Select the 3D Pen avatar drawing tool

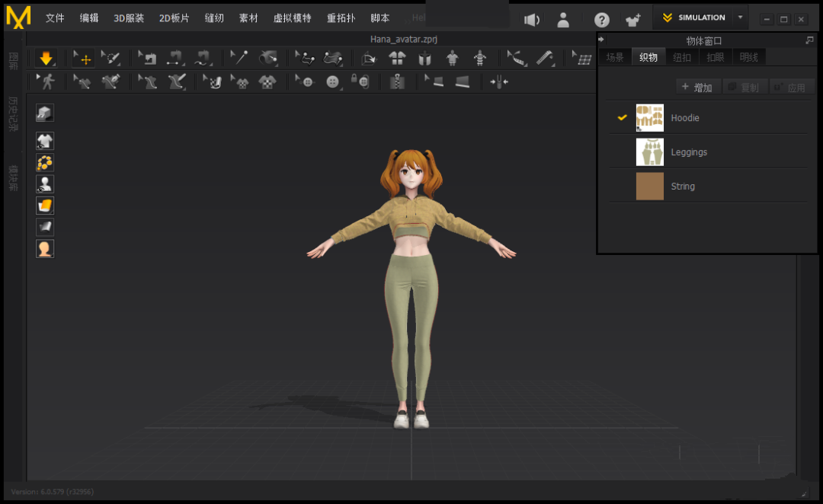coord(176,81)
